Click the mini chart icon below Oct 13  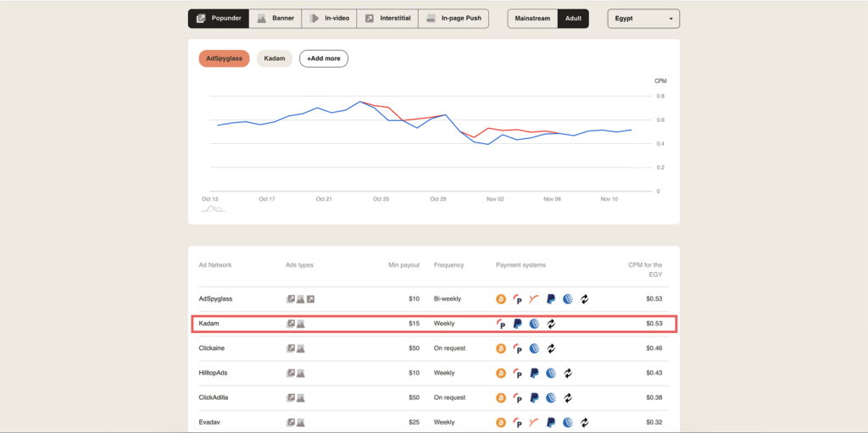pos(213,208)
